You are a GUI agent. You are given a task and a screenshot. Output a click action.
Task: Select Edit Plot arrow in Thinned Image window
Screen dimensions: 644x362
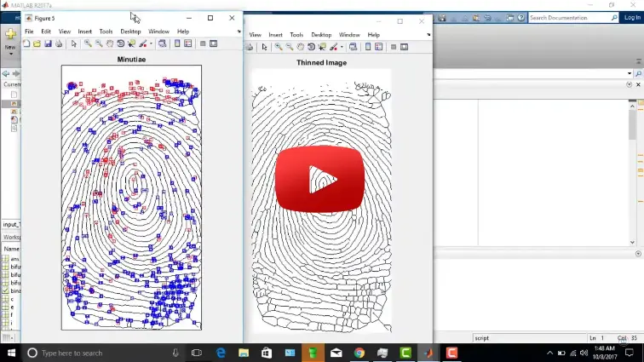264,47
